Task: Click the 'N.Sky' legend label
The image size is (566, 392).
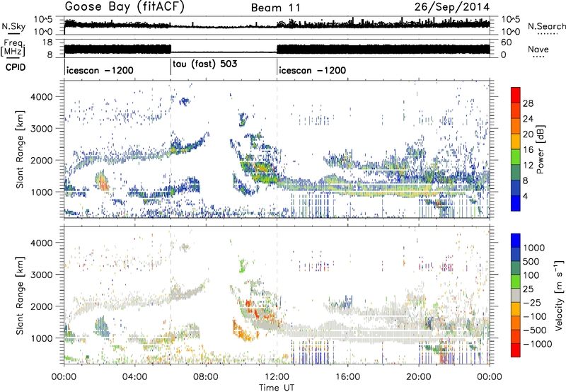Action: pos(13,26)
